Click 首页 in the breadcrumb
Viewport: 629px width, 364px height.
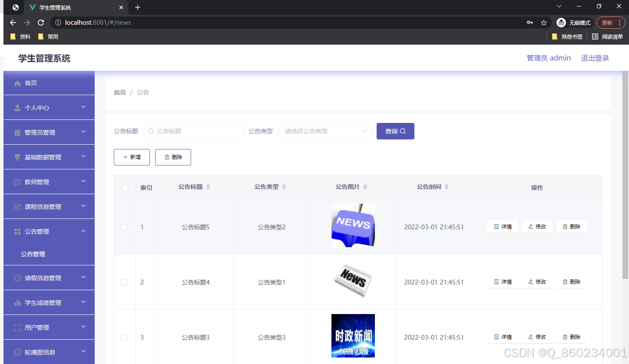[x=120, y=93]
